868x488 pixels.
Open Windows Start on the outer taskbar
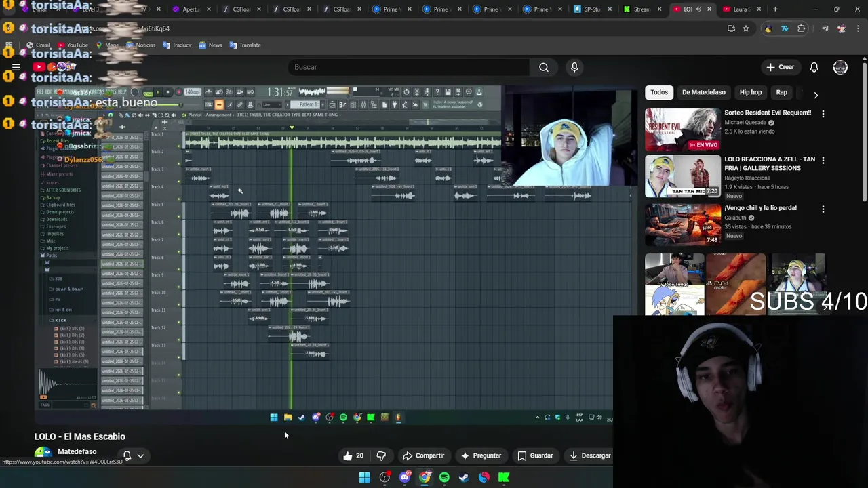(x=364, y=477)
